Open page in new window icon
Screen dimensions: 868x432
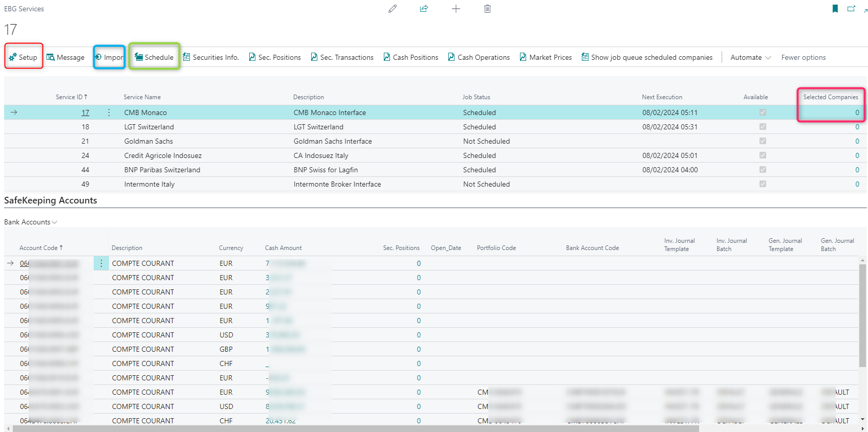click(x=851, y=9)
